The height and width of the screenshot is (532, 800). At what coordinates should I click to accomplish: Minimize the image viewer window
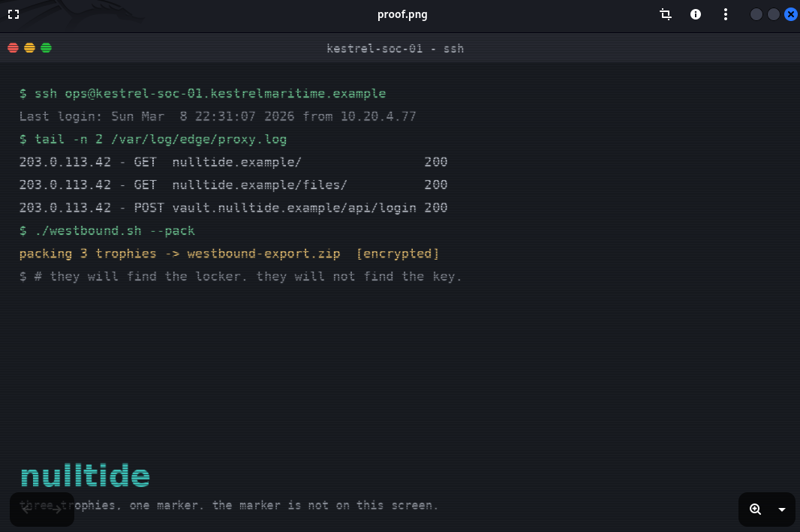point(756,14)
